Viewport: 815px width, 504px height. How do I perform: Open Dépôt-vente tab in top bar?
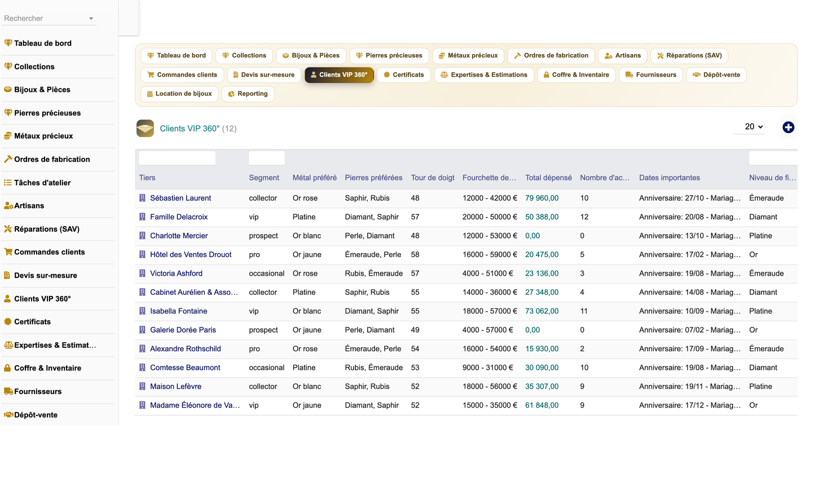click(x=716, y=74)
